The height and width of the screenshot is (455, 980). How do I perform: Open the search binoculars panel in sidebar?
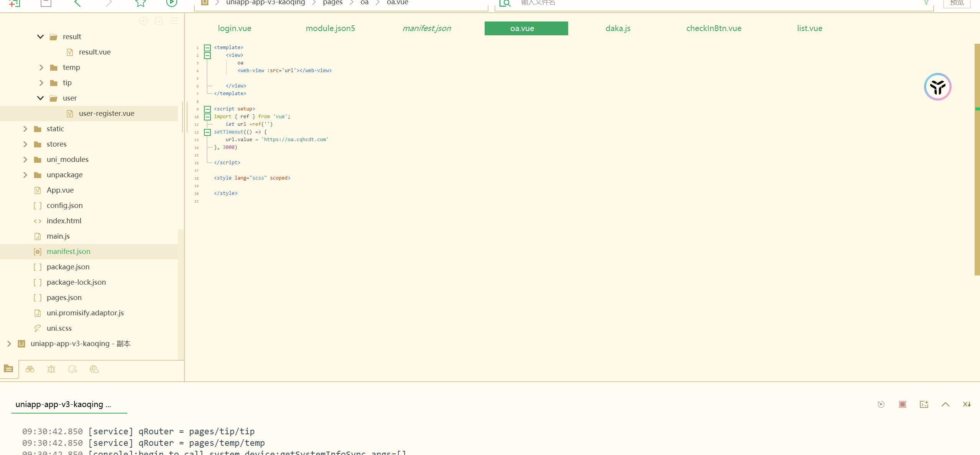tap(30, 369)
